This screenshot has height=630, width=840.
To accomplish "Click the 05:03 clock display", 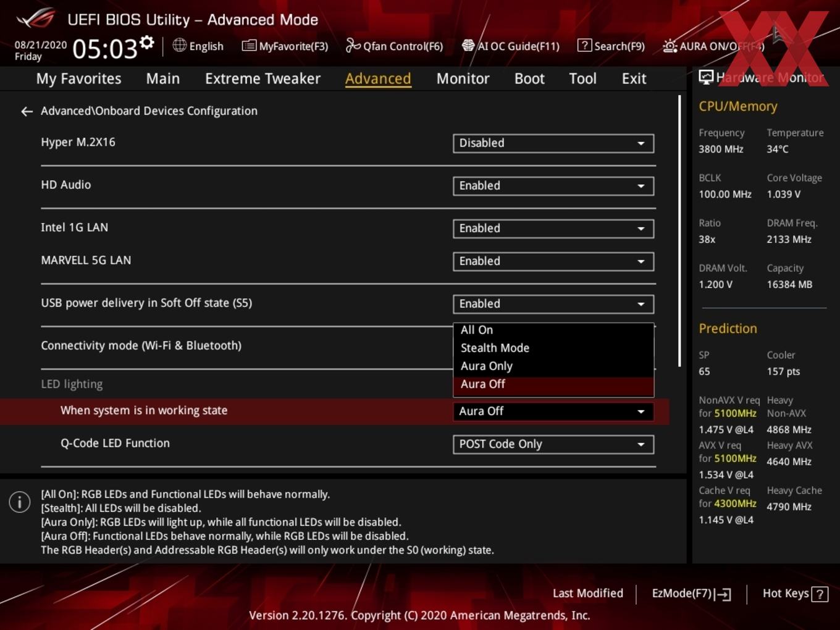I will [105, 49].
